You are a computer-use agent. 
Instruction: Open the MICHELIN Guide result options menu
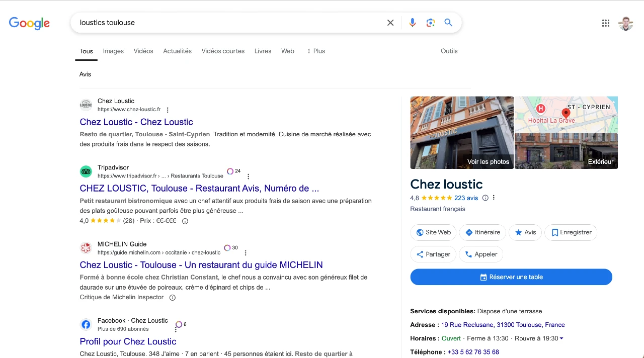246,253
